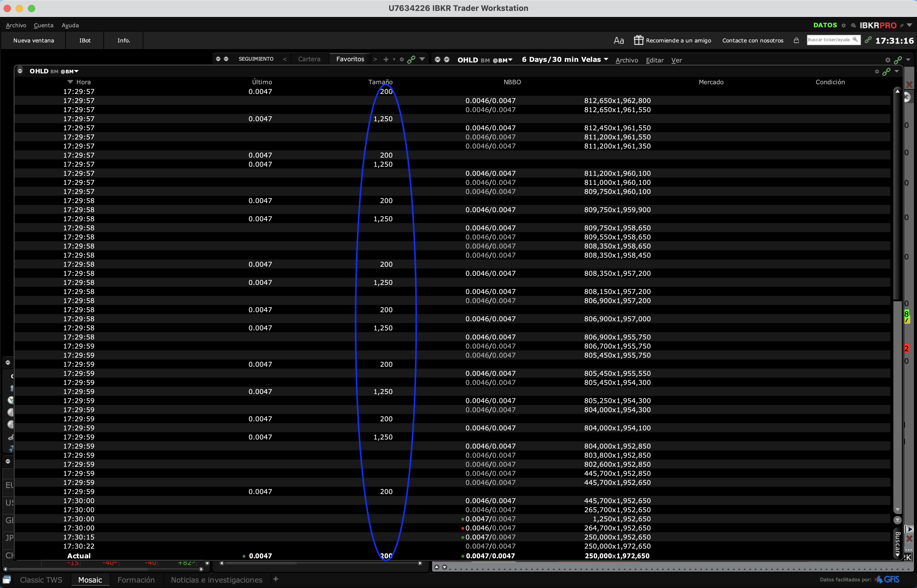Click the first round button of the Seguimiento panel

coord(218,59)
